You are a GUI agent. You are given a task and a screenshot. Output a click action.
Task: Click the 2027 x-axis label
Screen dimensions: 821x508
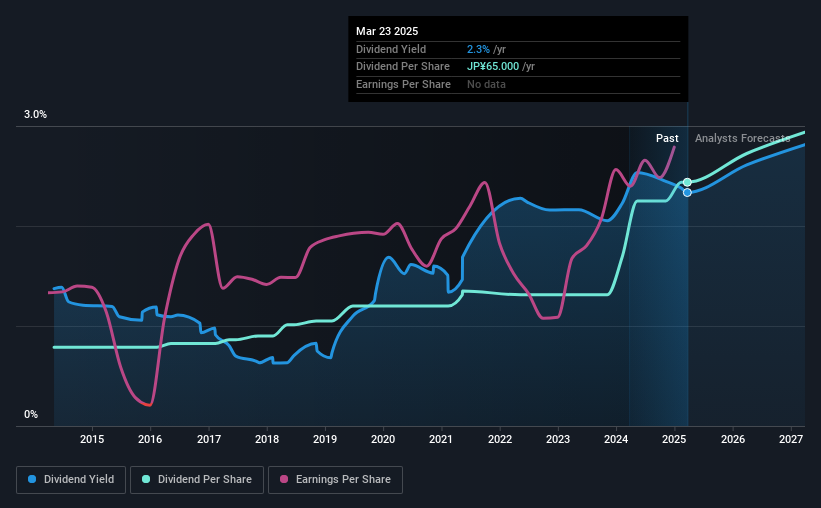[791, 439]
